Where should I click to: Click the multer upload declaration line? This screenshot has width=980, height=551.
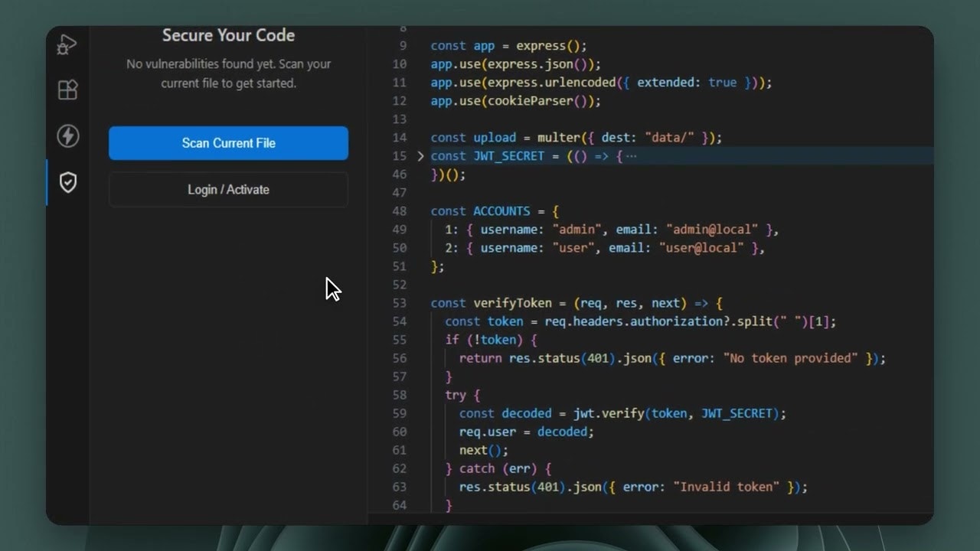577,138
